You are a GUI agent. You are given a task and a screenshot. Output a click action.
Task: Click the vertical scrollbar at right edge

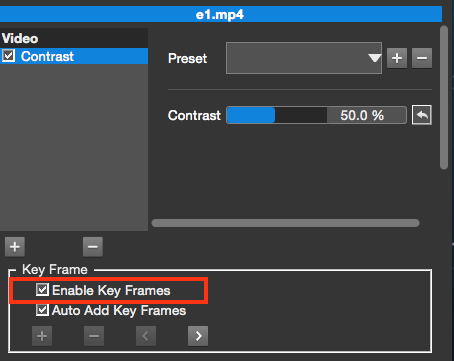point(444,98)
